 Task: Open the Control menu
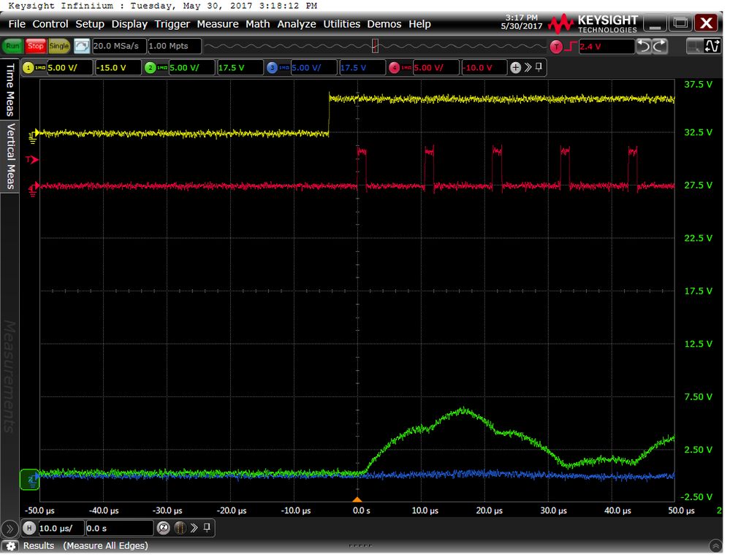click(x=50, y=24)
